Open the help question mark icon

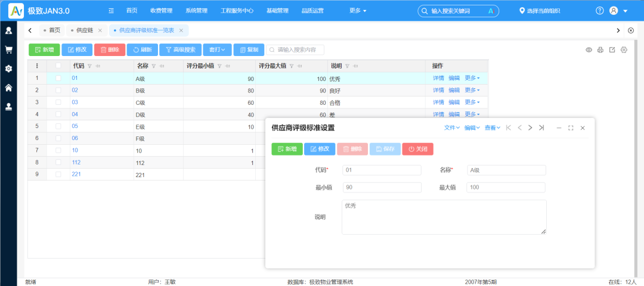600,11
